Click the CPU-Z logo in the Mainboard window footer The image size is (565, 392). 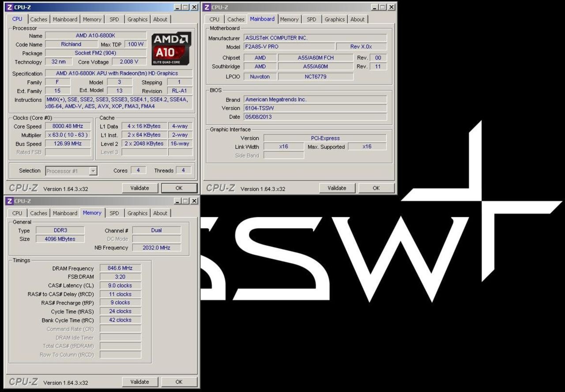click(x=219, y=188)
